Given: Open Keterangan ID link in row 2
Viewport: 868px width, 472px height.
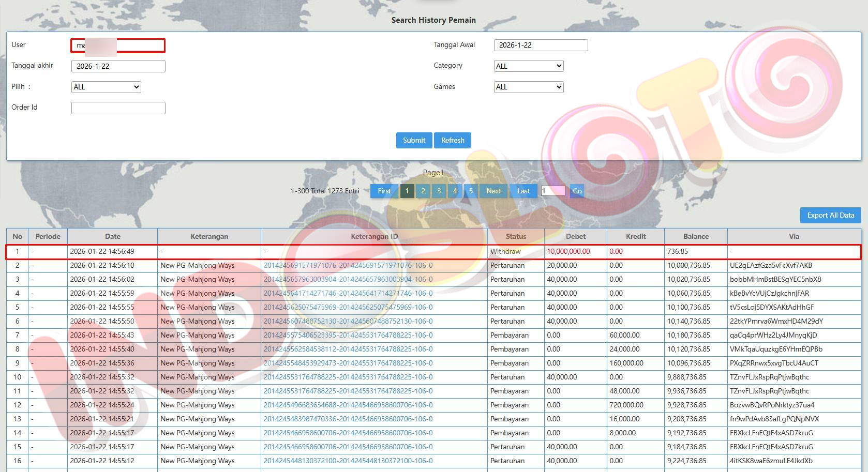Looking at the screenshot, I should [x=348, y=265].
